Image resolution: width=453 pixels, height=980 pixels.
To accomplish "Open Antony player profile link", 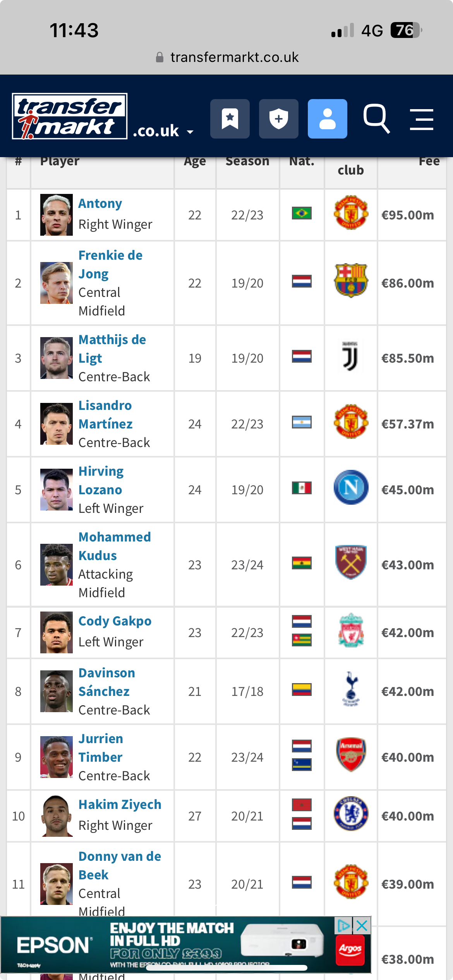I will point(100,203).
